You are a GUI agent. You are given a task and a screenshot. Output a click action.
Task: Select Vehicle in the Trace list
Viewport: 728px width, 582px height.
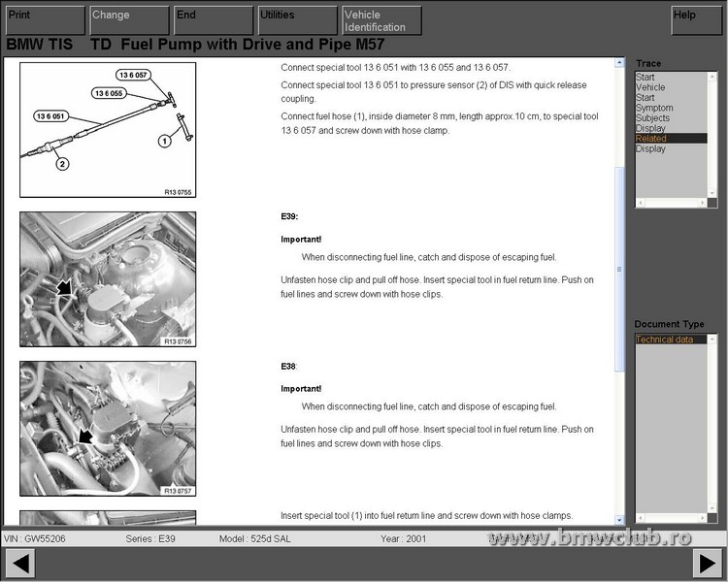[x=650, y=87]
